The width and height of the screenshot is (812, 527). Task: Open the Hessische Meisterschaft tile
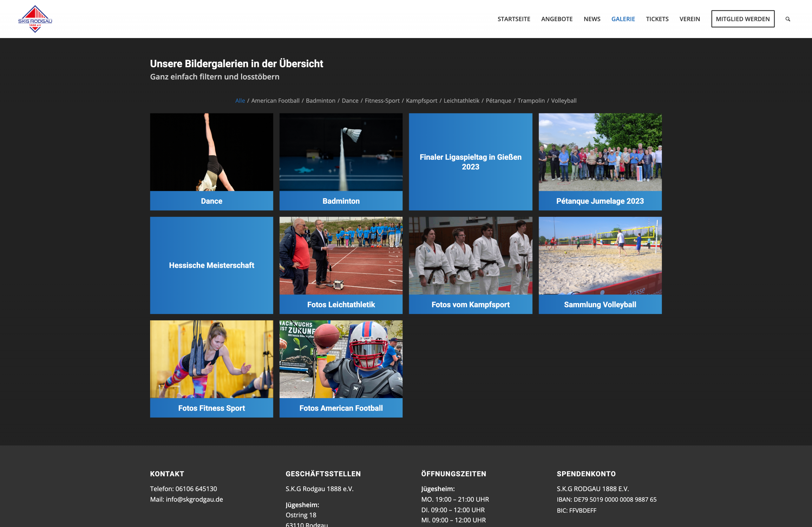click(x=212, y=265)
